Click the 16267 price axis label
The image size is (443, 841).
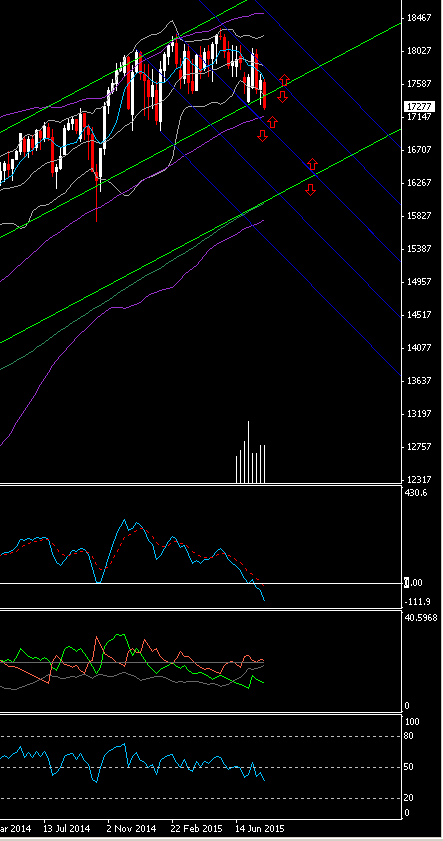click(x=419, y=183)
